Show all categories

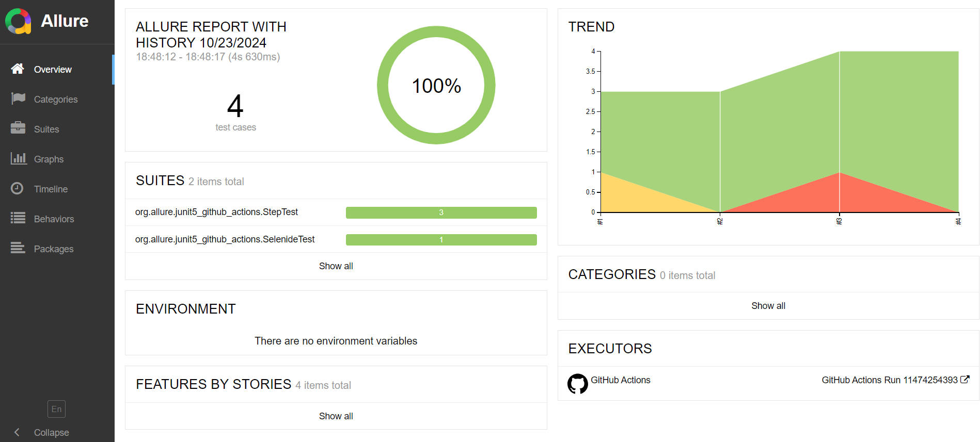pos(768,306)
